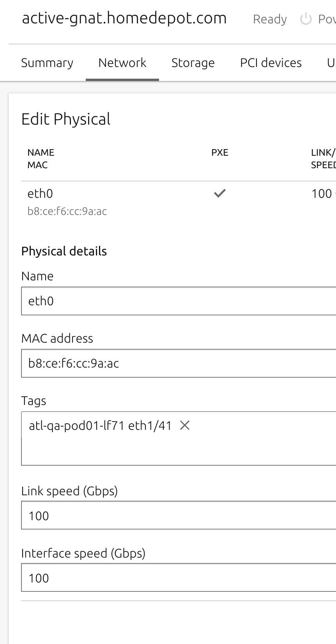Click the eth0 name in the table row
The height and width of the screenshot is (644, 336).
(x=40, y=194)
